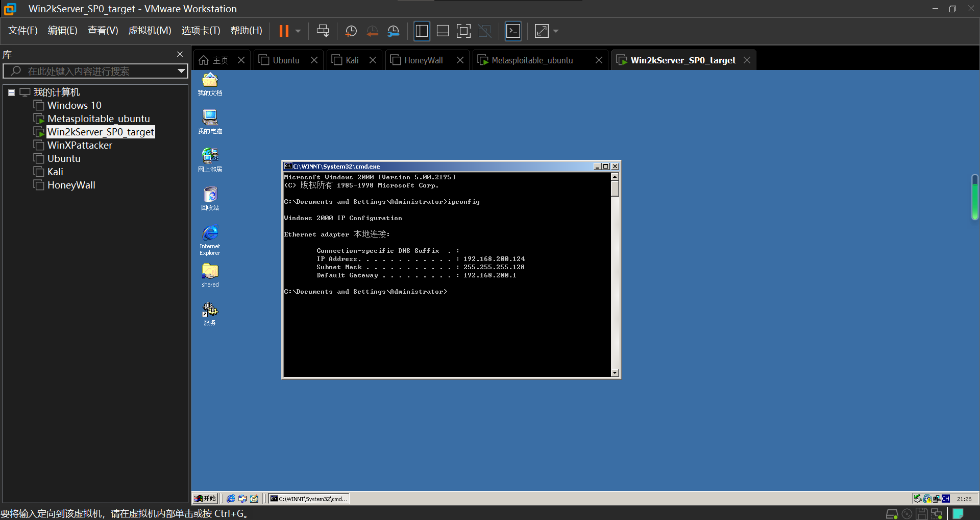This screenshot has width=980, height=520.
Task: Toggle the thumbnail bar view
Action: pyautogui.click(x=443, y=31)
